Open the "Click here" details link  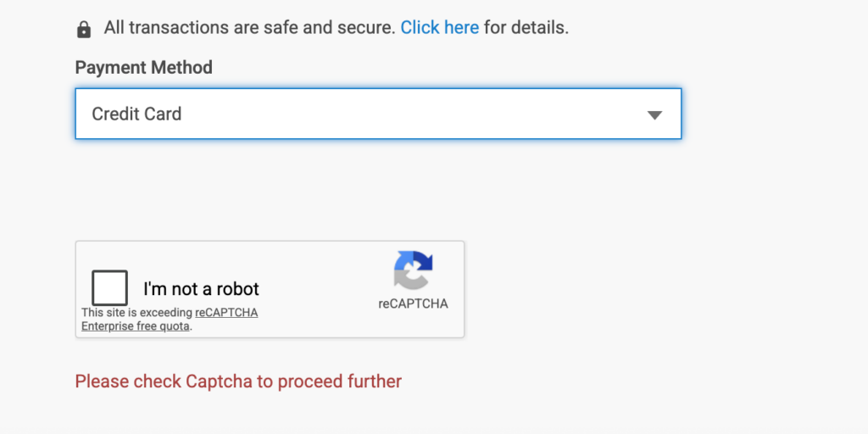439,27
